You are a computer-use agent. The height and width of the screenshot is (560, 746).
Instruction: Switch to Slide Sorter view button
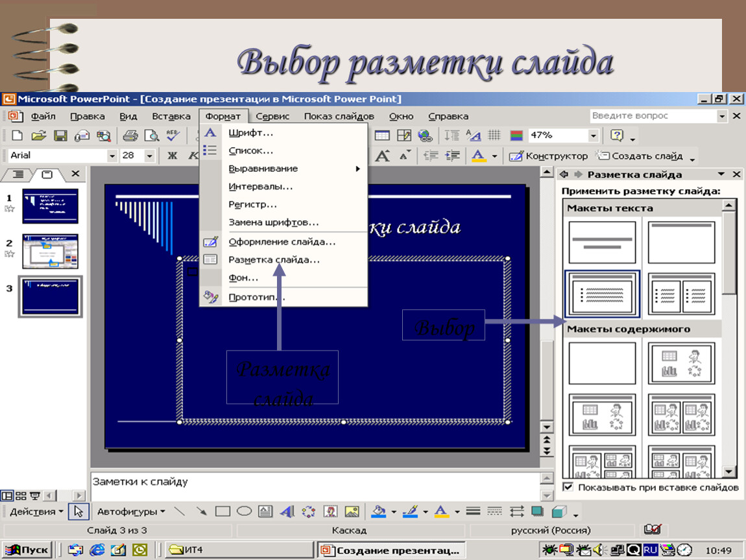tap(21, 496)
